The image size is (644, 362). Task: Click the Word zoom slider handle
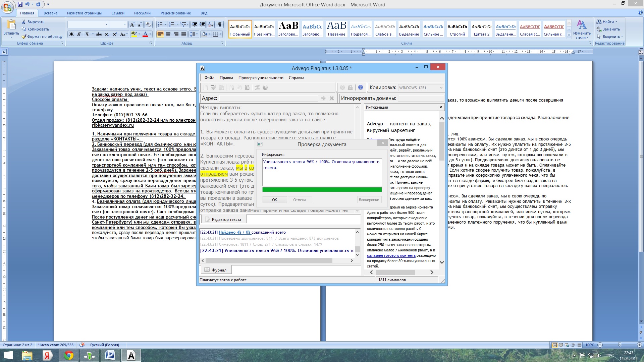coord(620,345)
